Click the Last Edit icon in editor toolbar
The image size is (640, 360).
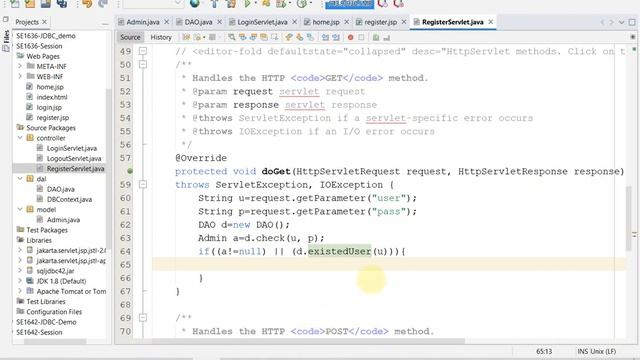[x=187, y=37]
